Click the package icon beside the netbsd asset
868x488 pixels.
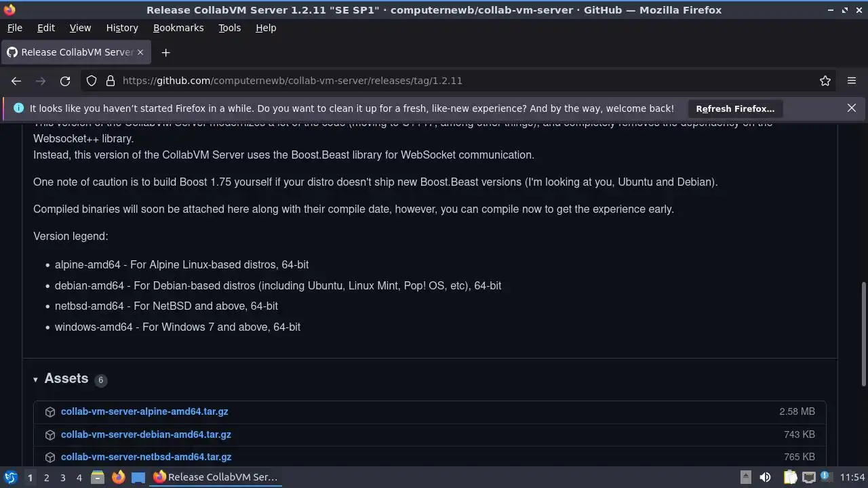pos(50,457)
